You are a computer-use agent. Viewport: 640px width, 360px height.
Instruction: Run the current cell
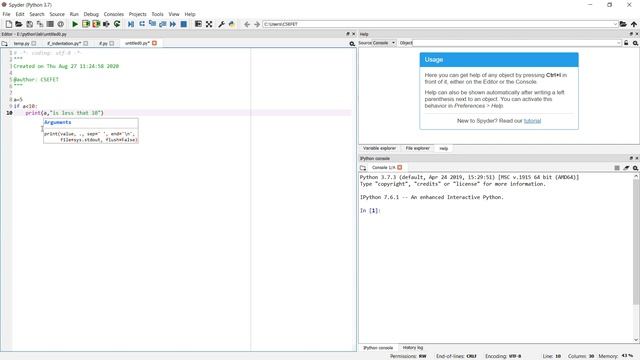(86, 24)
